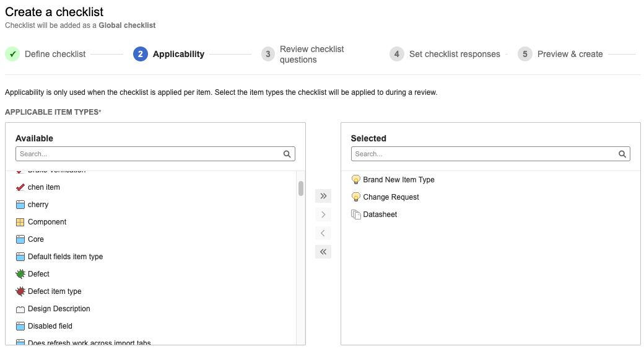Go to Define checklist step
The image size is (644, 359).
click(x=55, y=54)
